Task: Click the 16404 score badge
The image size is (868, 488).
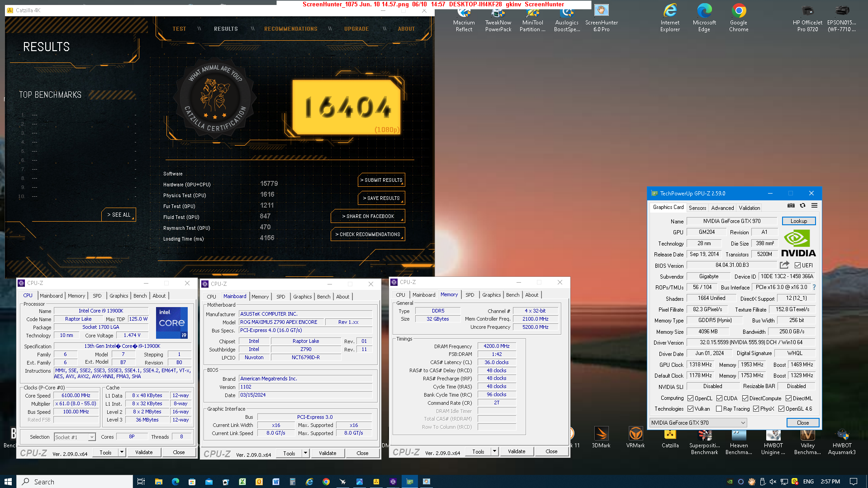Action: pos(347,107)
